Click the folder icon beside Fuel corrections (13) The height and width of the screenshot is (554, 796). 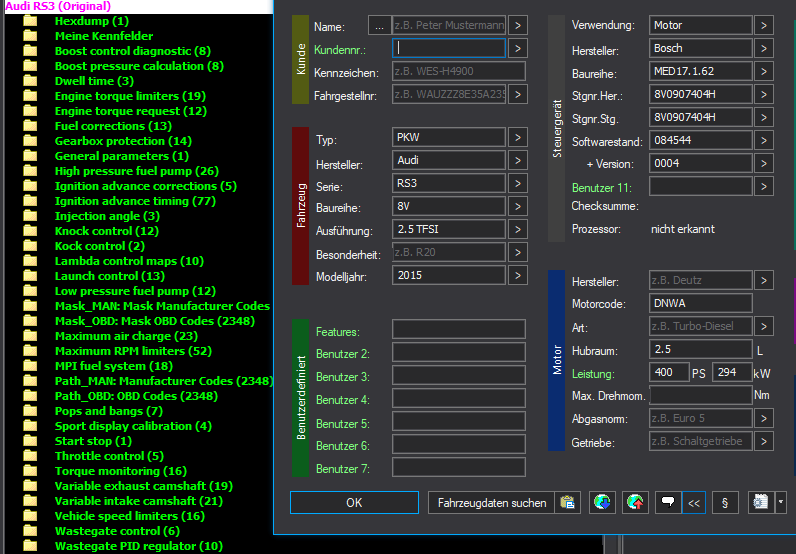point(30,126)
